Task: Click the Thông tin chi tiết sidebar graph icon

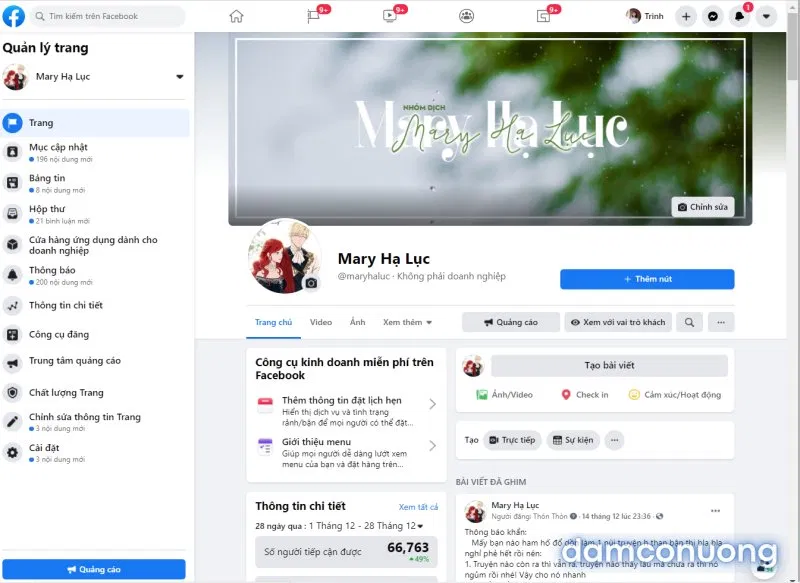Action: coord(13,306)
